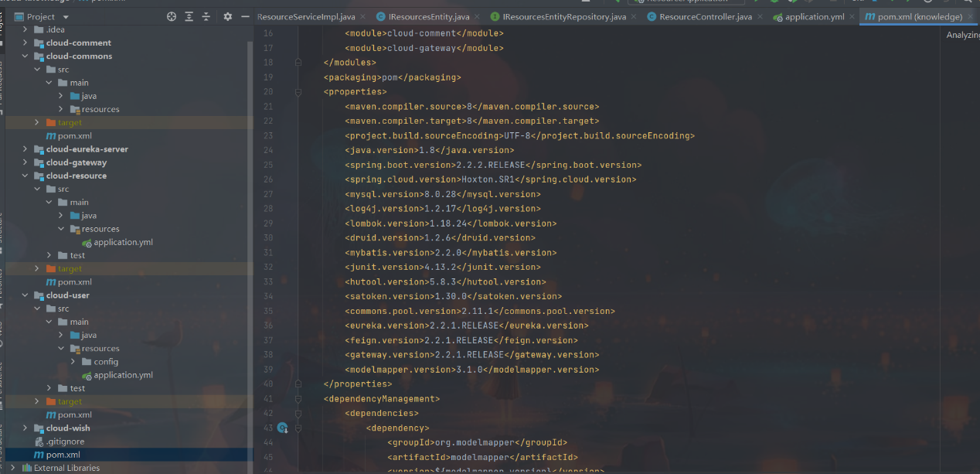Switch to application.yml tab
This screenshot has width=980, height=474.
[815, 17]
